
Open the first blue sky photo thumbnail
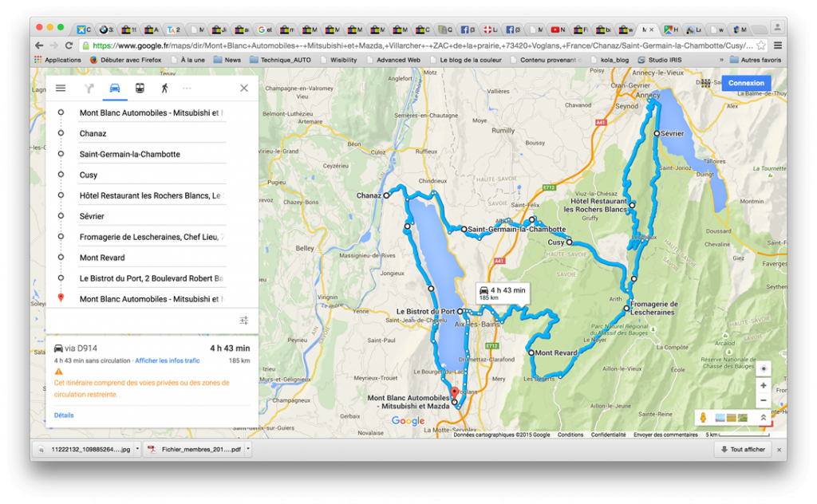coord(720,418)
